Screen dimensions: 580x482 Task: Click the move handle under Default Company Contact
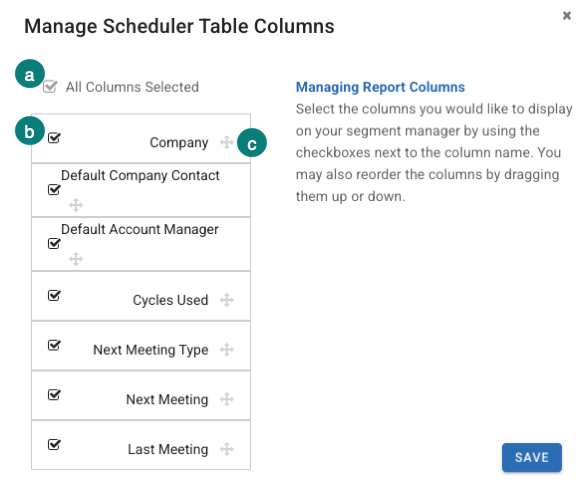tap(76, 205)
